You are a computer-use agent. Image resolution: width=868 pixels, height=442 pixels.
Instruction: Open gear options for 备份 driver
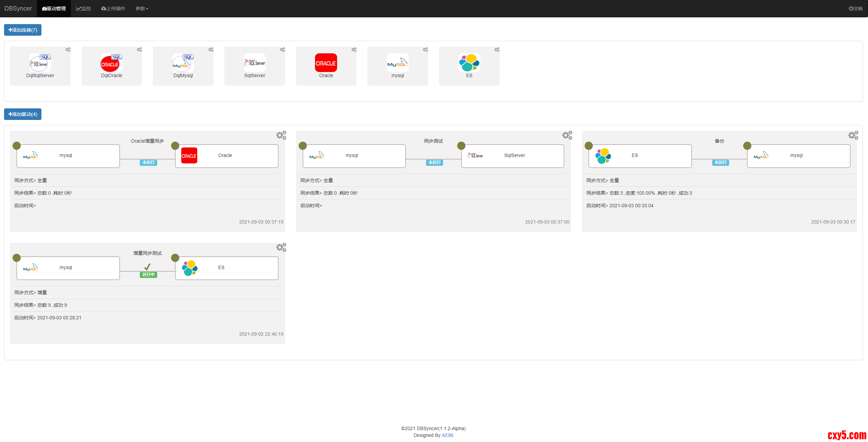(x=853, y=135)
